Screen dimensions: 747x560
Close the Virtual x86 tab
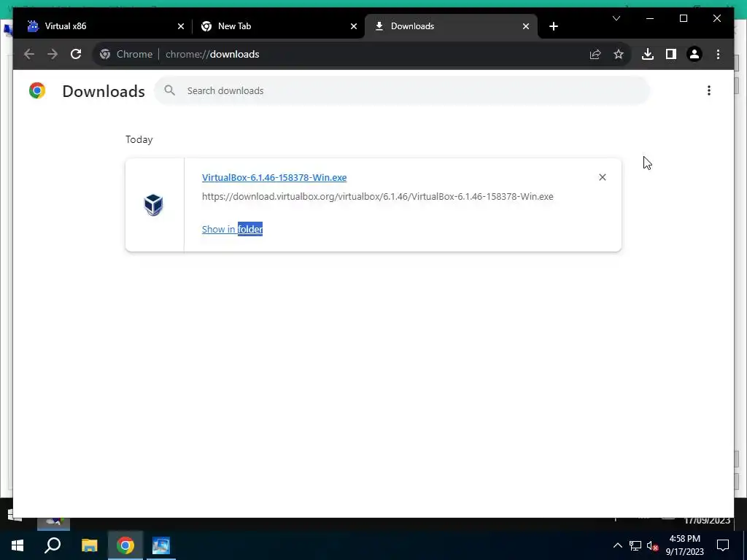point(181,26)
